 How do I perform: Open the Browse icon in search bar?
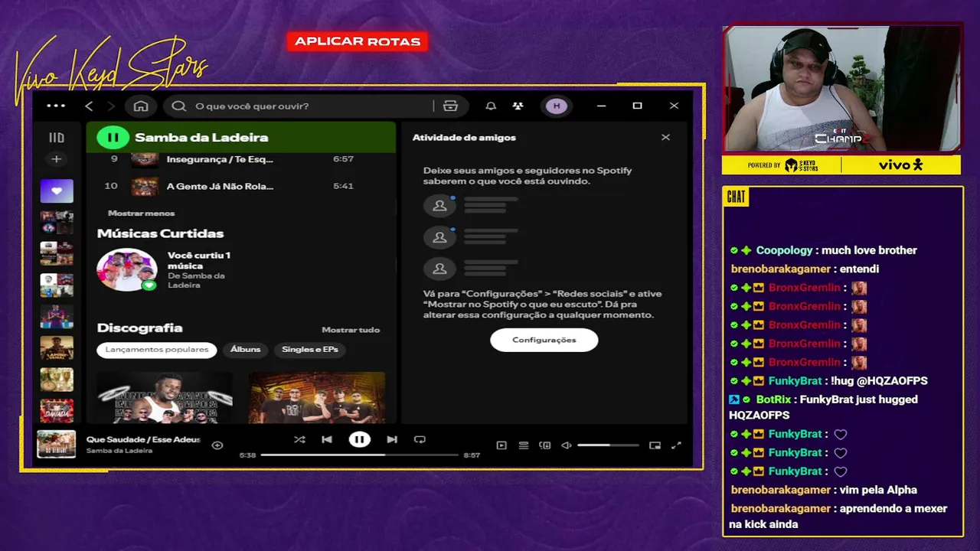[x=450, y=106]
